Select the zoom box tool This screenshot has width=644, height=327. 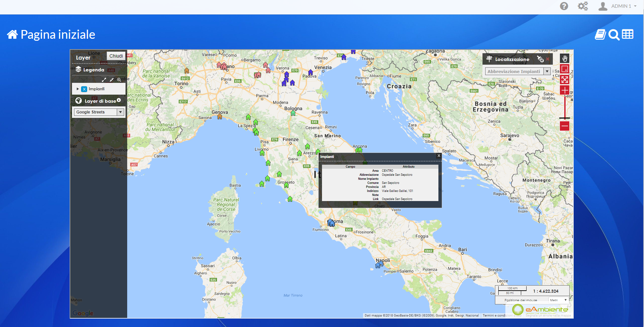[x=565, y=69]
